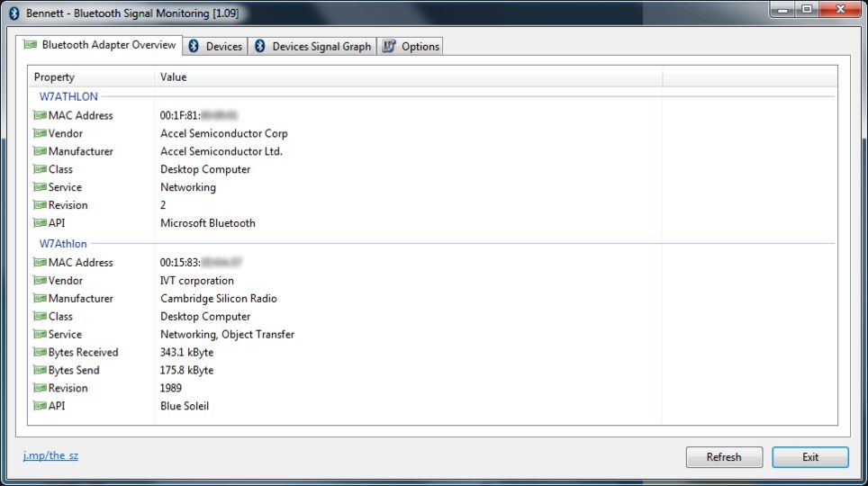This screenshot has height=486, width=868.
Task: Click the Value column header
Action: 405,77
